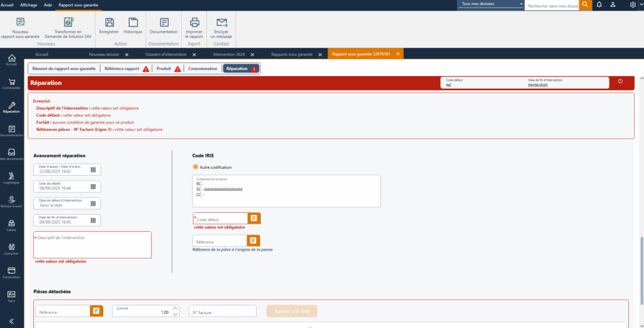Open the notifications bell icon
Screen dimensions: 644x328
599,4
